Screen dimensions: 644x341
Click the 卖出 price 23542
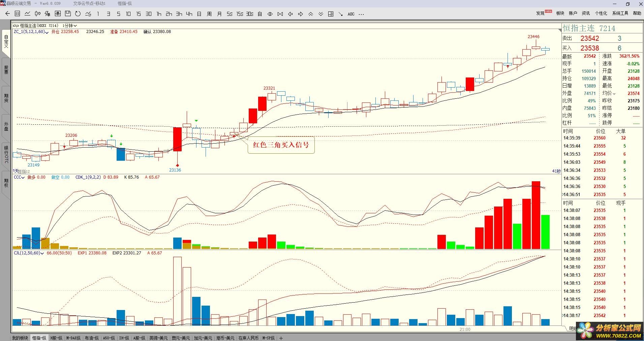tap(590, 38)
